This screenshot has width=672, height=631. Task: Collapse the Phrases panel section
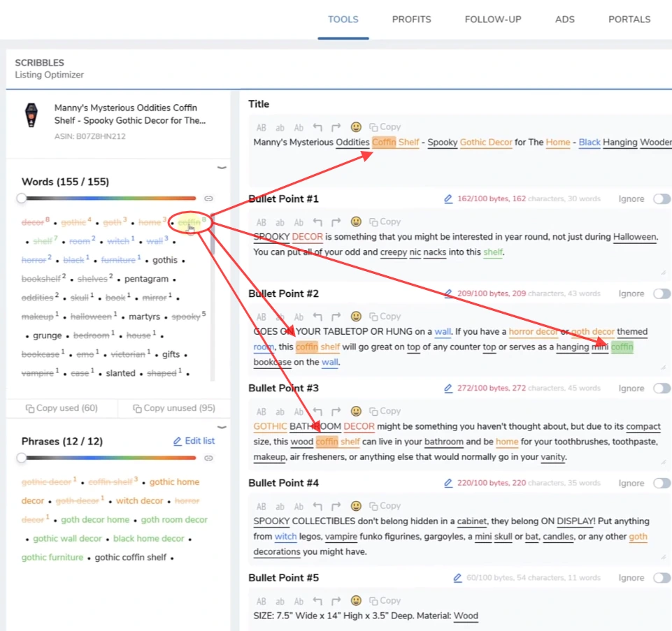222,427
